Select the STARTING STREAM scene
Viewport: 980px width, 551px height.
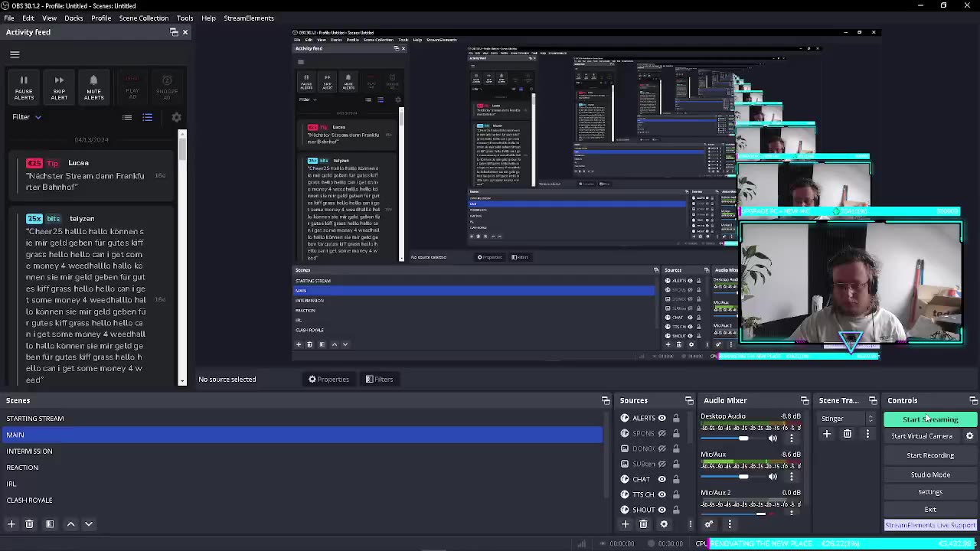(303, 419)
